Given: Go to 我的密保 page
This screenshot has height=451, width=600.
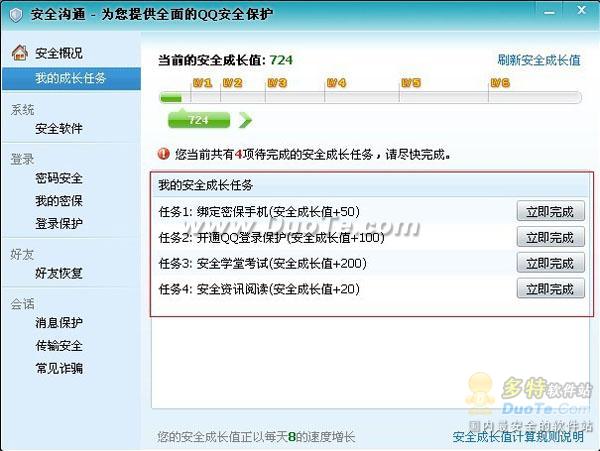Looking at the screenshot, I should click(x=59, y=200).
